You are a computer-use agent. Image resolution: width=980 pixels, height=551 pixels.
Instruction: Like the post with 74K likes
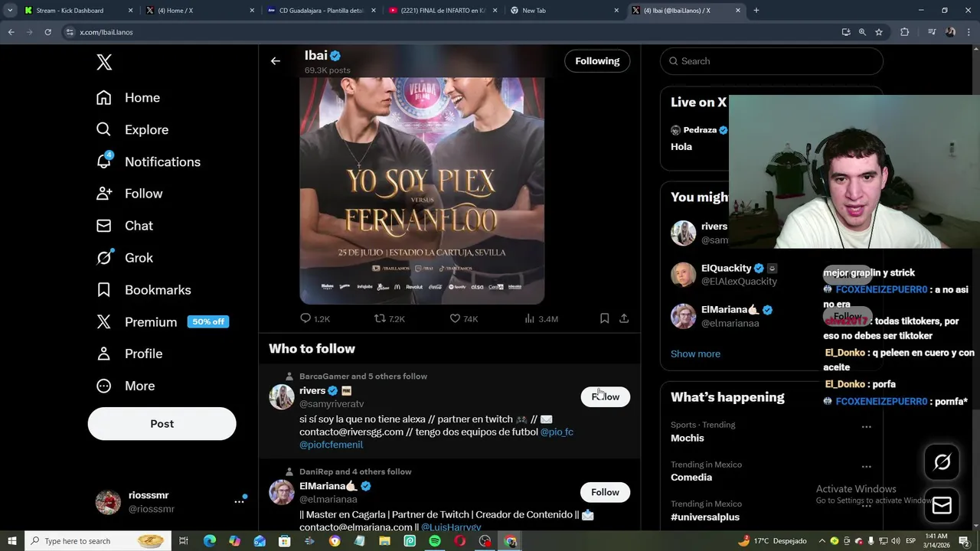coord(463,318)
